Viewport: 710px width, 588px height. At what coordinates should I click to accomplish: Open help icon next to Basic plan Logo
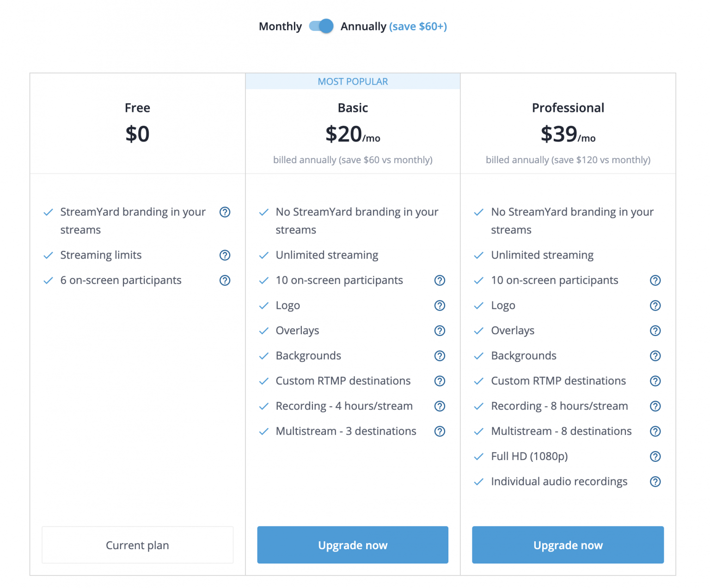tap(440, 306)
